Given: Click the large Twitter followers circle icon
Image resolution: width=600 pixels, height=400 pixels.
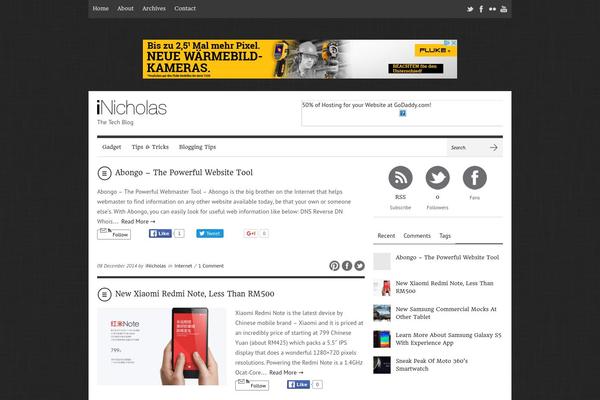Looking at the screenshot, I should (437, 178).
